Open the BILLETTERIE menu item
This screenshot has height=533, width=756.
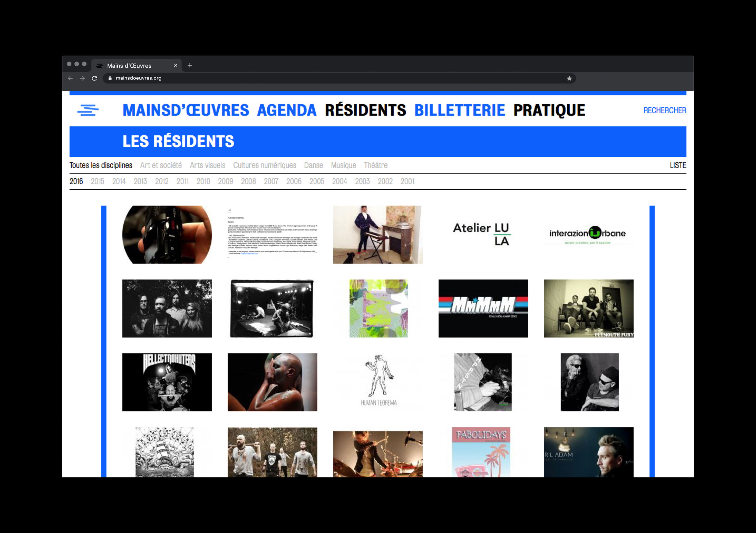459,110
